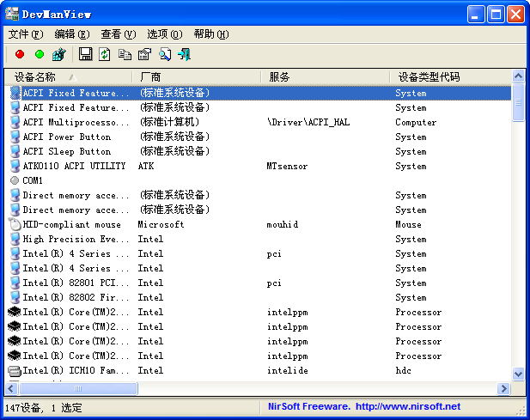
Task: Click the find magnifier icon
Action: [x=164, y=55]
